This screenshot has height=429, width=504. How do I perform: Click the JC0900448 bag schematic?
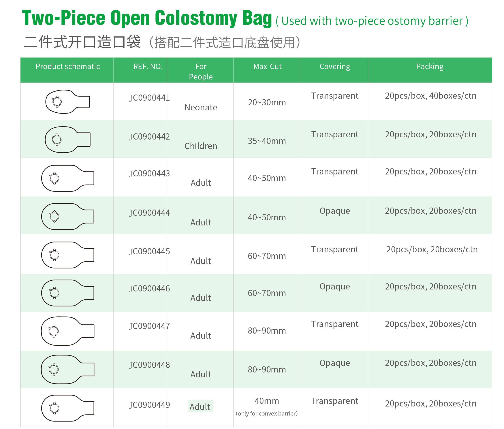click(67, 369)
